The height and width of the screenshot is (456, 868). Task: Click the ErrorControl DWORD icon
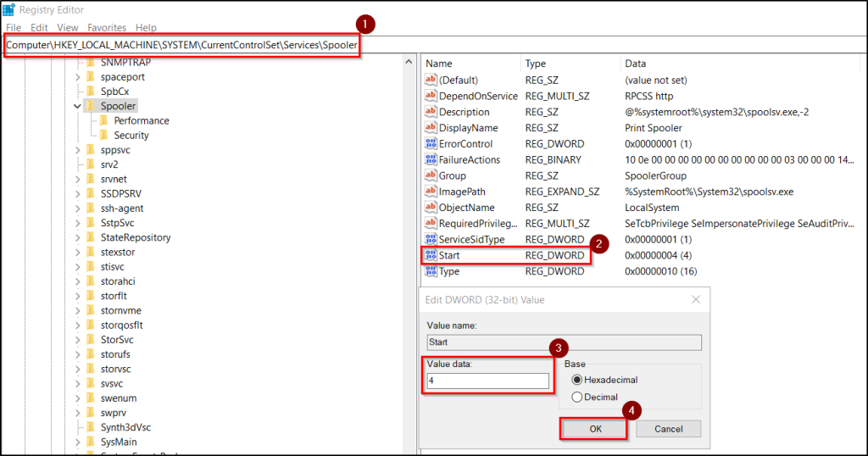(x=431, y=144)
